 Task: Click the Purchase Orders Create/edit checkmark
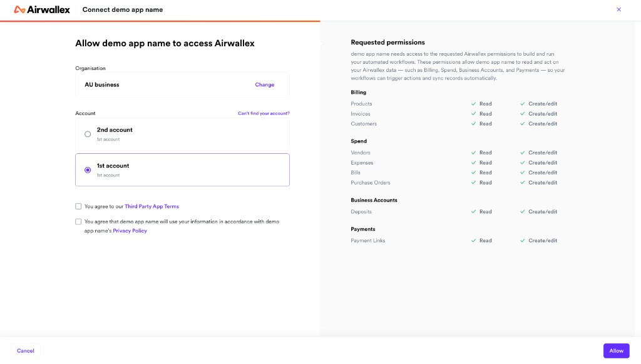coord(523,183)
